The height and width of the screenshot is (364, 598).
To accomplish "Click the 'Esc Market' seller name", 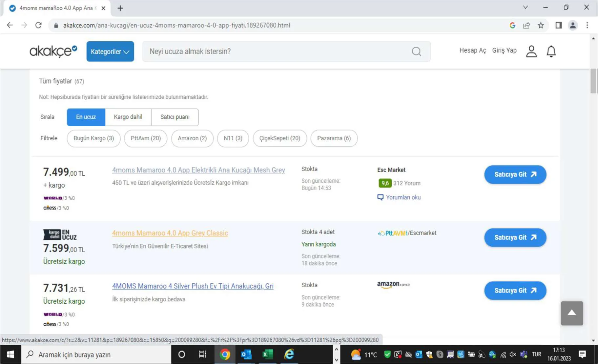I will (x=391, y=170).
